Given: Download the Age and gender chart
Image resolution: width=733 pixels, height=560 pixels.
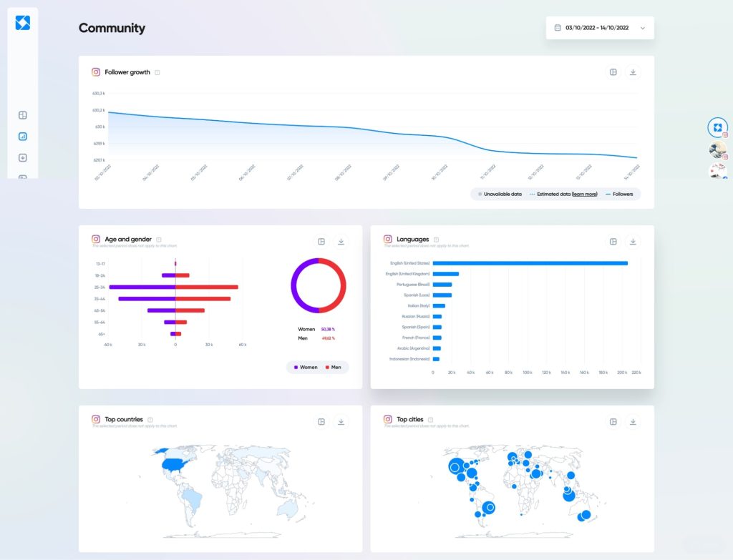Looking at the screenshot, I should (x=341, y=242).
